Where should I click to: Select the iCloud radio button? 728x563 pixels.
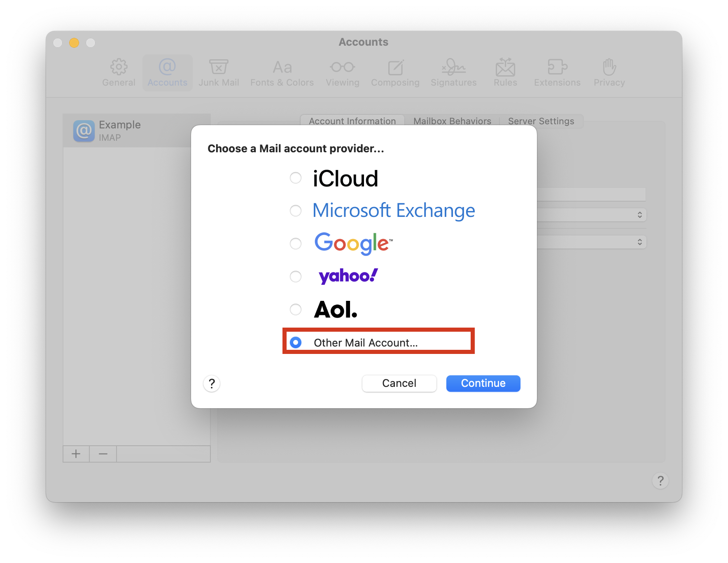click(296, 178)
